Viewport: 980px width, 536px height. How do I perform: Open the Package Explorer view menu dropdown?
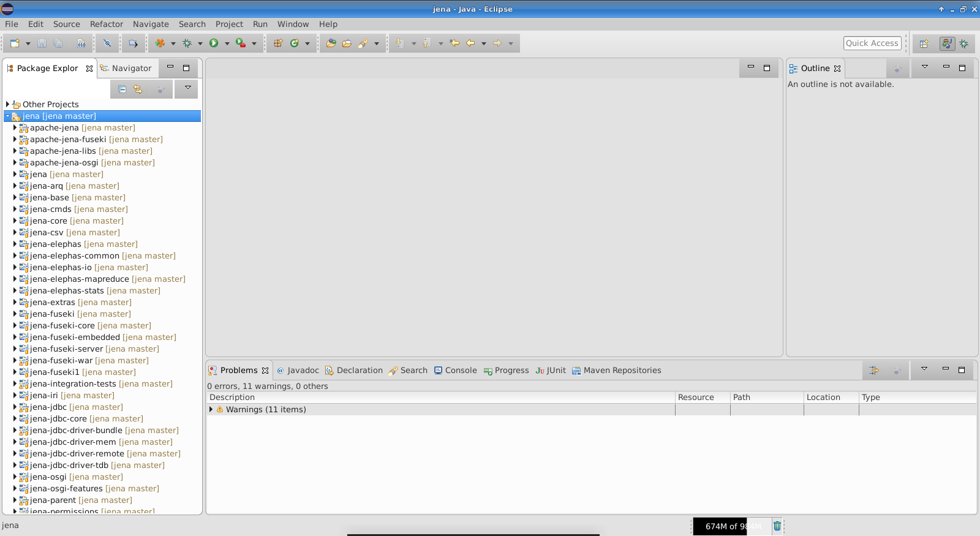(187, 88)
